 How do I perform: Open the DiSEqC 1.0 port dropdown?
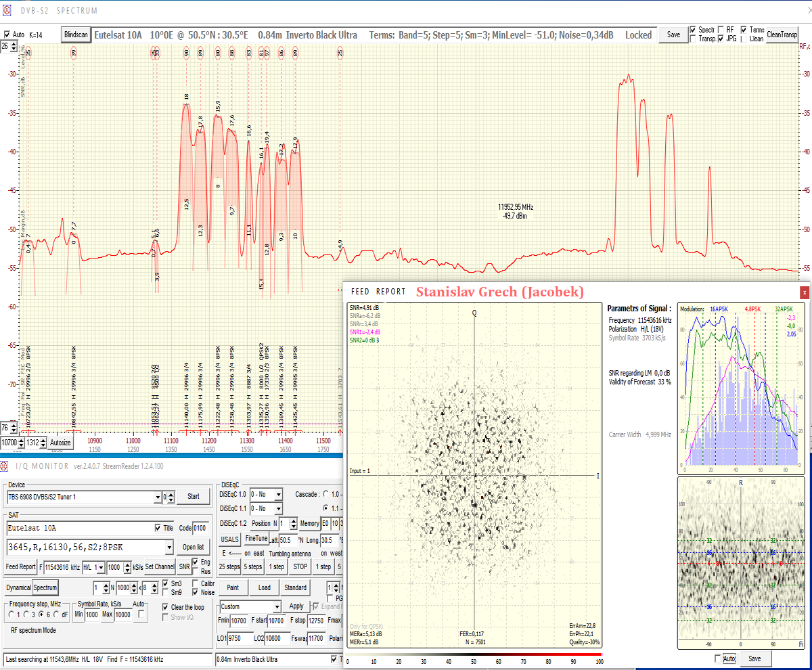tap(277, 494)
